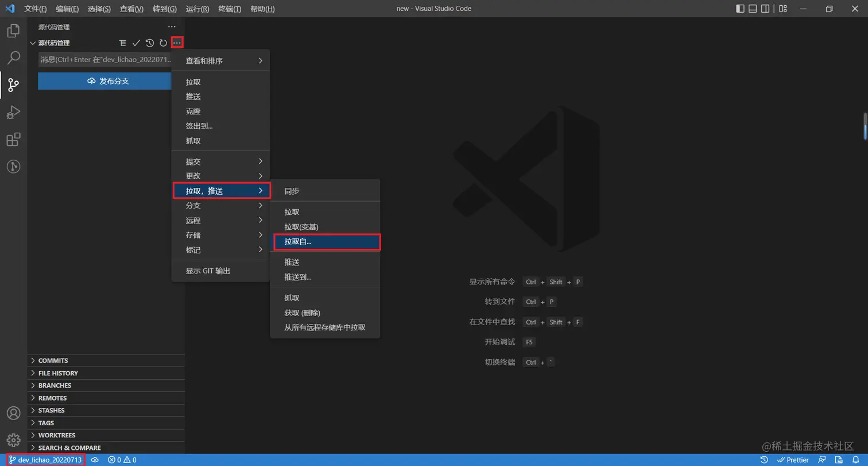Expand the SEARCH & COMPARE section
The image size is (868, 466).
[106, 448]
